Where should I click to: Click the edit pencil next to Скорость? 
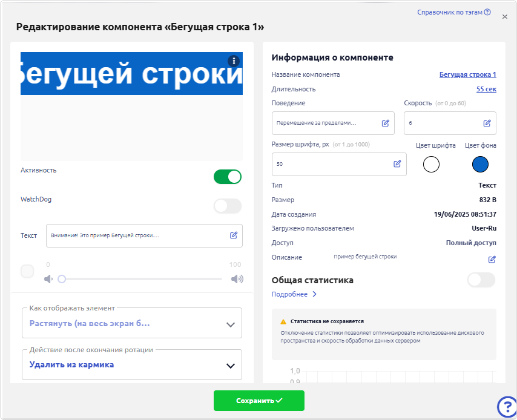pos(487,123)
